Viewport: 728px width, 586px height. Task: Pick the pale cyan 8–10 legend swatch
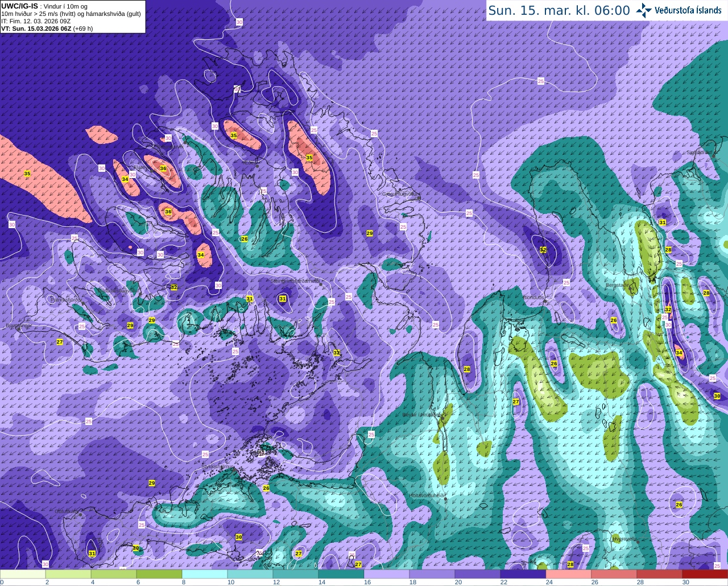coord(205,574)
